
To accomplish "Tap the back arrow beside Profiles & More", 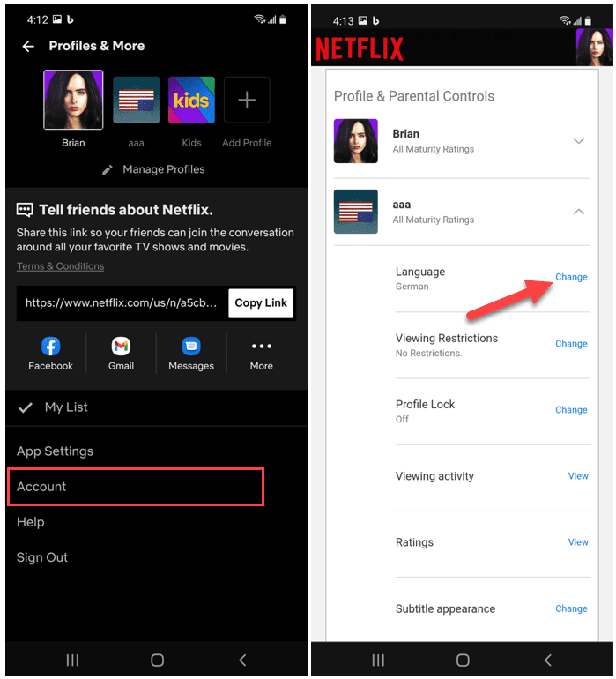I will pos(28,47).
